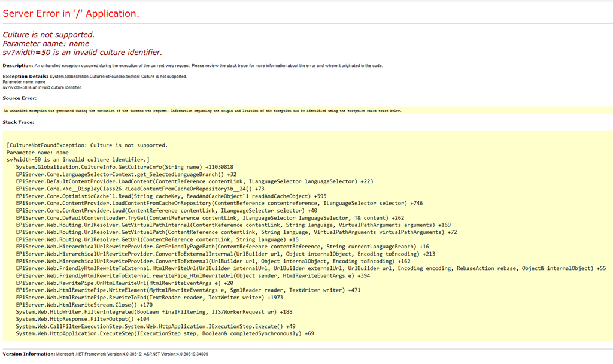Click the "HierarchicalUrlRewriteProvider.ConvertToExternal ... +162" line

coord(213,261)
